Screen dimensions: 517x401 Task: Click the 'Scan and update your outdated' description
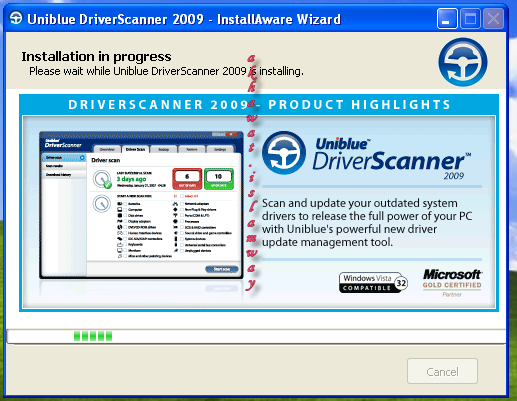point(367,222)
